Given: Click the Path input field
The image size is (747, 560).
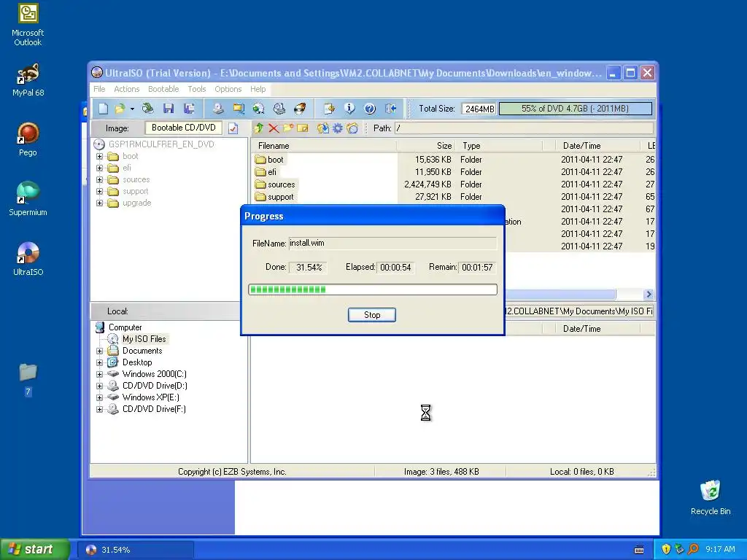Looking at the screenshot, I should 524,128.
